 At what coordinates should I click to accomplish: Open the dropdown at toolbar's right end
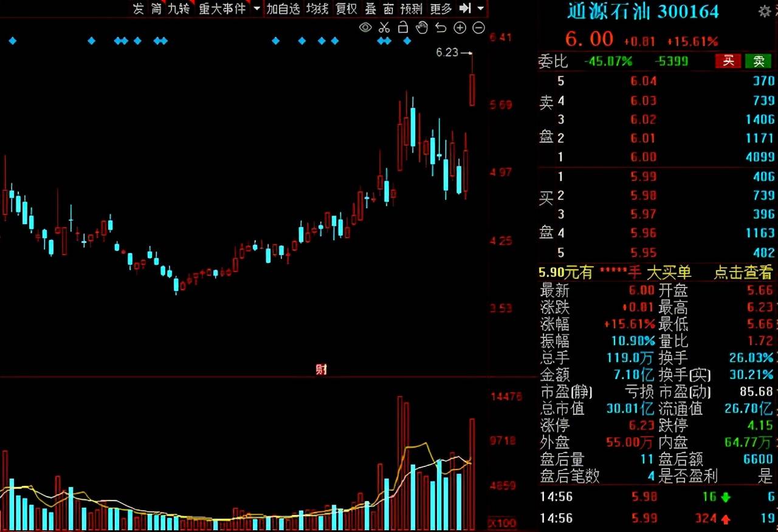481,9
